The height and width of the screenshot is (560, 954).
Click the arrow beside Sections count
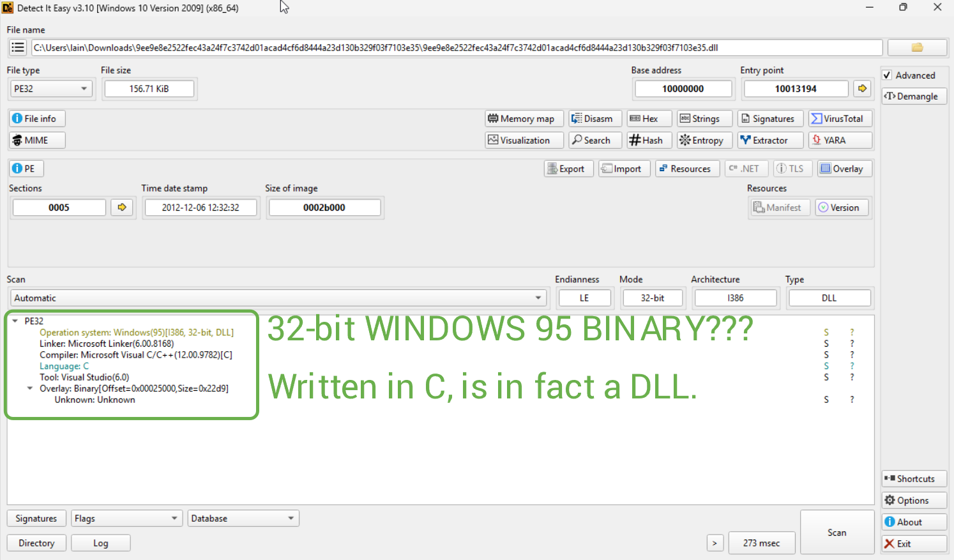pos(122,208)
